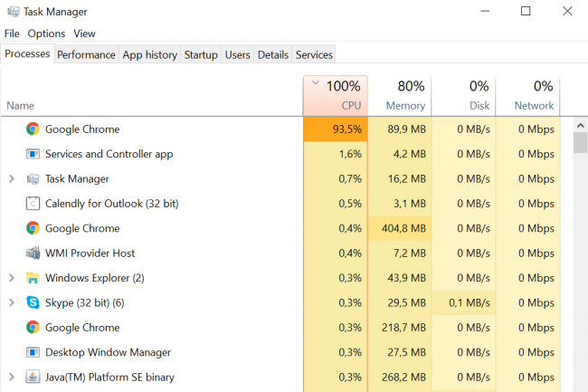The image size is (588, 392).
Task: Click the vertical scrollbar thumb
Action: (x=581, y=143)
